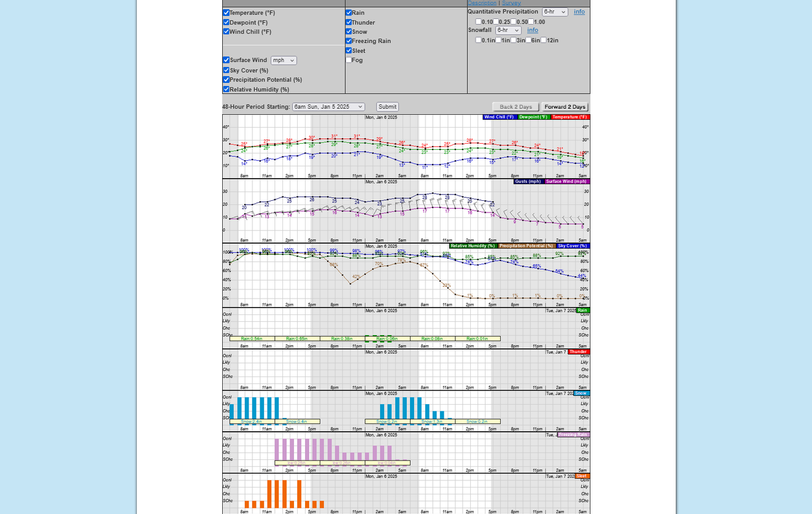Viewport: 812px width, 514px height.
Task: Click the Precipitation Potential (%) legend label
Action: 527,246
